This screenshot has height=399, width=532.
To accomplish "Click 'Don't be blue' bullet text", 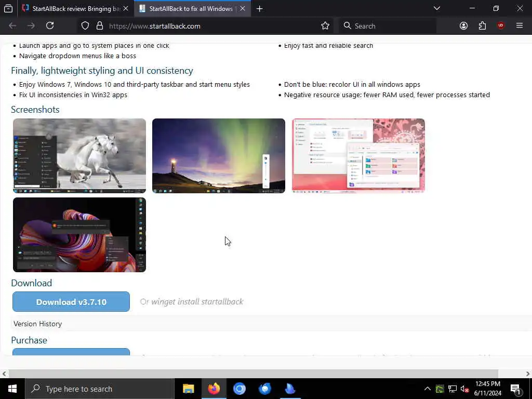I will [x=352, y=85].
